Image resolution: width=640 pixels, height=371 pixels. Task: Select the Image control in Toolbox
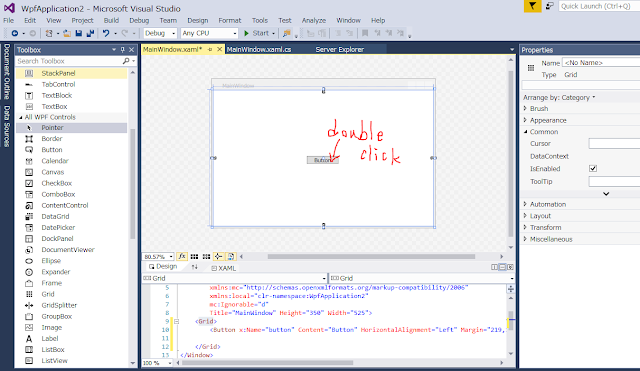72,327
